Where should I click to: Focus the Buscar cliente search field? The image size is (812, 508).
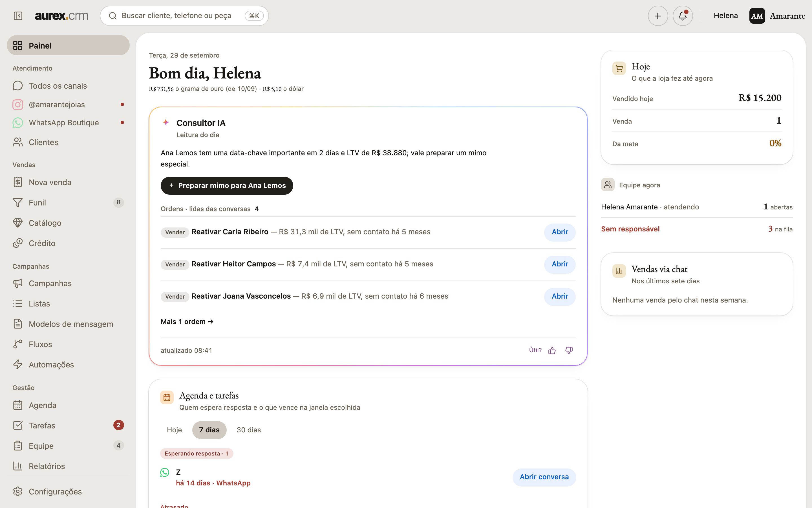184,16
